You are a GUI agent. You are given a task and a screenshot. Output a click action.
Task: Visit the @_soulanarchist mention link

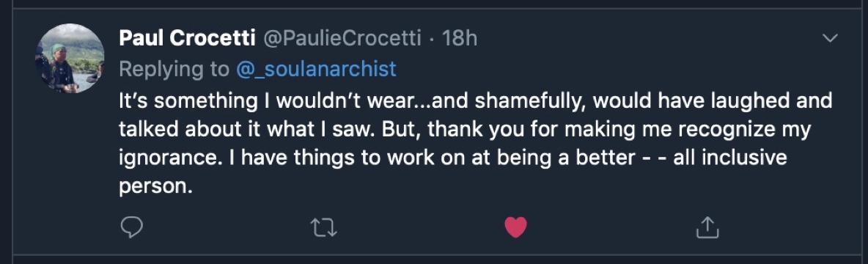point(316,69)
